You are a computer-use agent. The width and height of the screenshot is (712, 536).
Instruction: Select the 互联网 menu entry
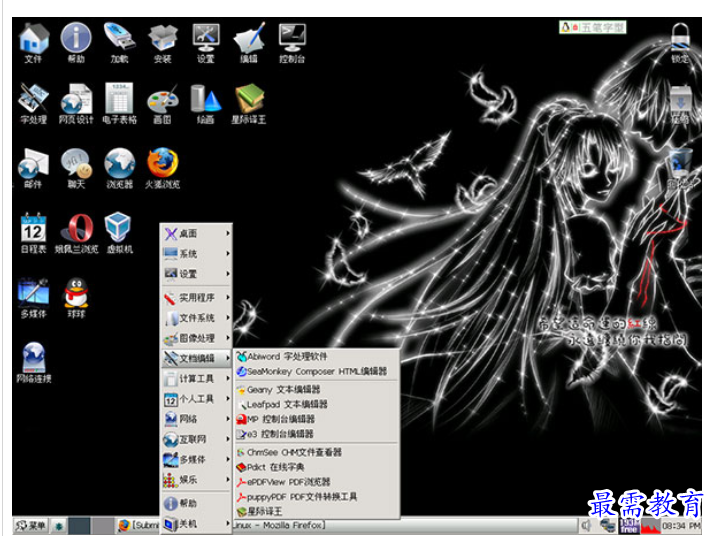click(197, 439)
